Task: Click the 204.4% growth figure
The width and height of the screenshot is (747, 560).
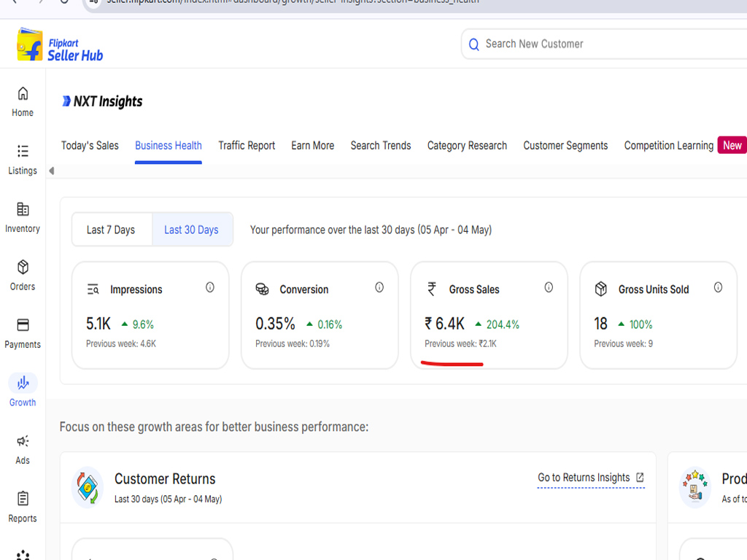Action: pyautogui.click(x=503, y=324)
